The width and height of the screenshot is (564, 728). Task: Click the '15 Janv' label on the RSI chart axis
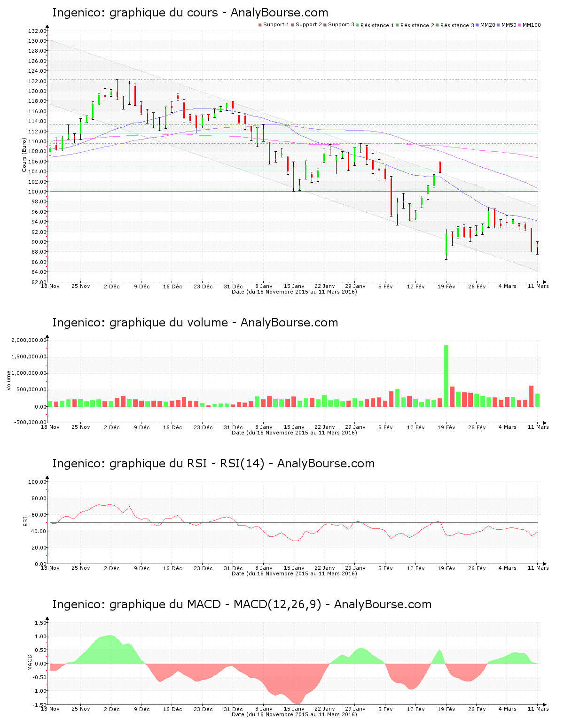[x=294, y=568]
